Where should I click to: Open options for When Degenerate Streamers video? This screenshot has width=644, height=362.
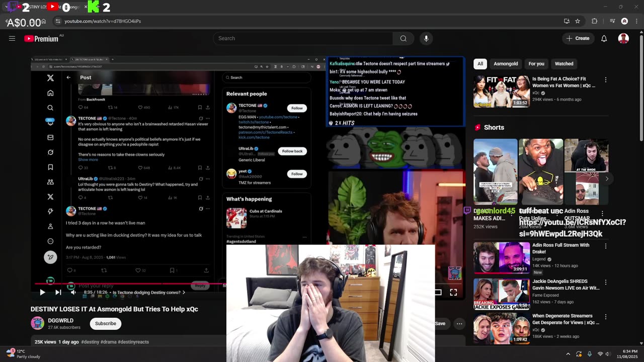605,317
